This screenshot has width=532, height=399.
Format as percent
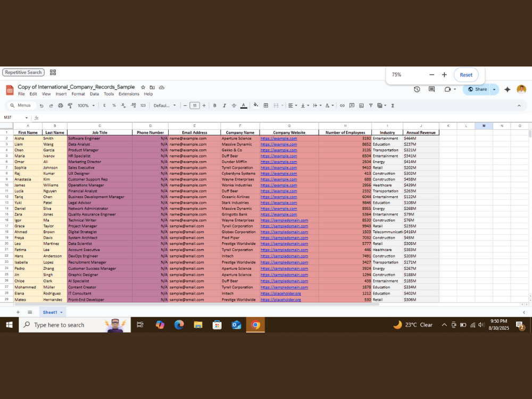[x=114, y=105]
